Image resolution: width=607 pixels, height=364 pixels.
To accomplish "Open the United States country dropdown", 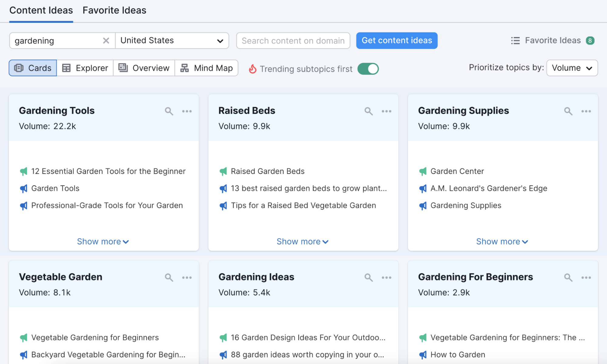I will click(x=172, y=40).
